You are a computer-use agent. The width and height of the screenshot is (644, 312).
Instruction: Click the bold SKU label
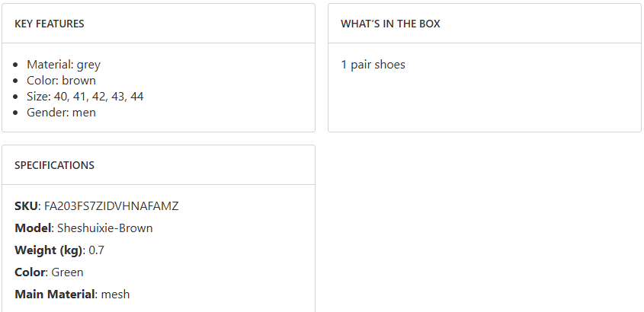(x=26, y=206)
